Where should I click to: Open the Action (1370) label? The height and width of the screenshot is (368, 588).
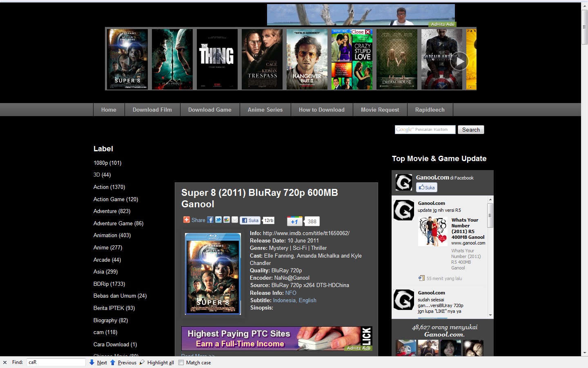[109, 187]
